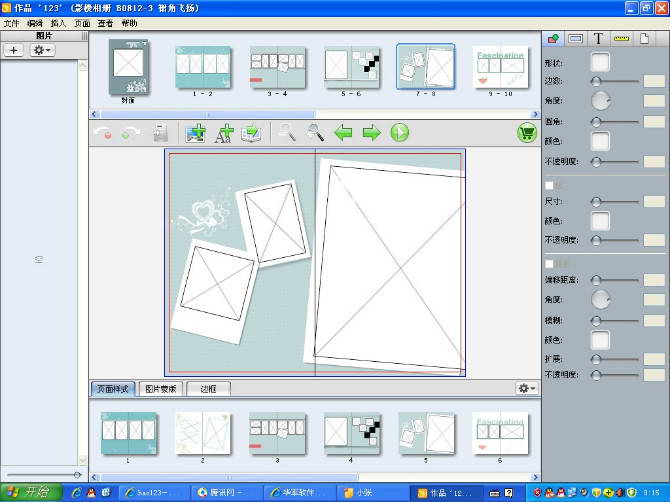Click the redo arrow icon in the toolbar
This screenshot has height=502, width=670.
[130, 133]
